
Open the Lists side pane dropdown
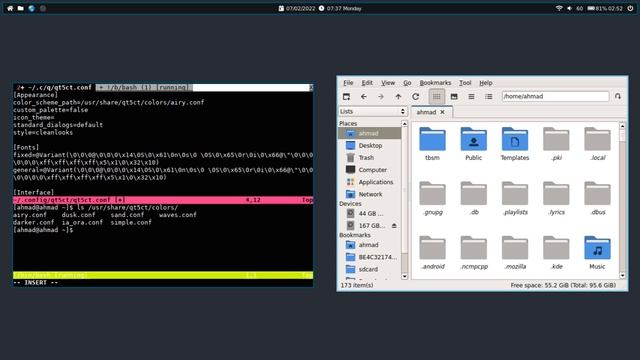(x=373, y=111)
